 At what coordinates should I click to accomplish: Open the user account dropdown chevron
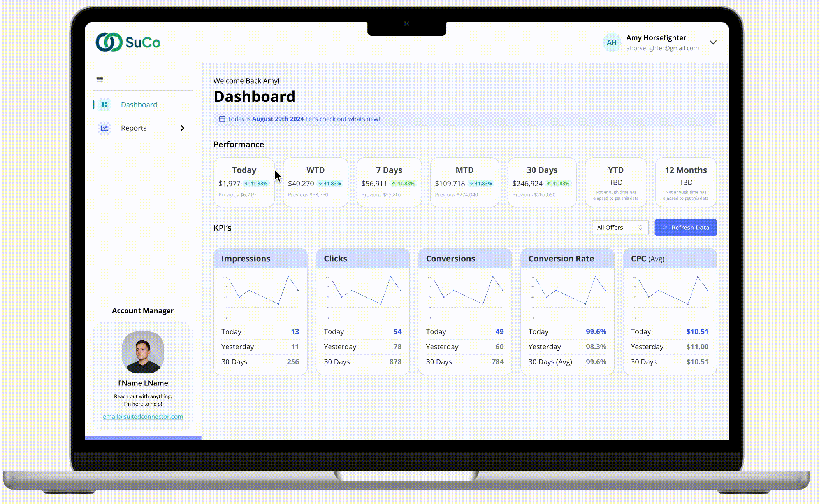713,42
